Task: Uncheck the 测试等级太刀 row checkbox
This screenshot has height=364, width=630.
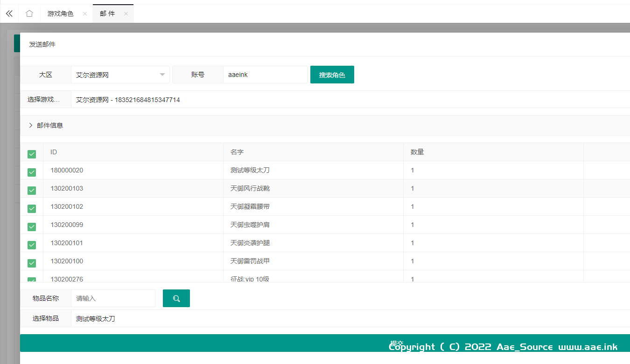Action: 31,172
